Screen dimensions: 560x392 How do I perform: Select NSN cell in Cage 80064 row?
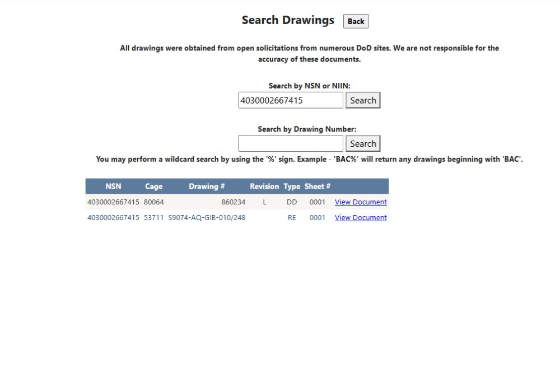click(113, 202)
